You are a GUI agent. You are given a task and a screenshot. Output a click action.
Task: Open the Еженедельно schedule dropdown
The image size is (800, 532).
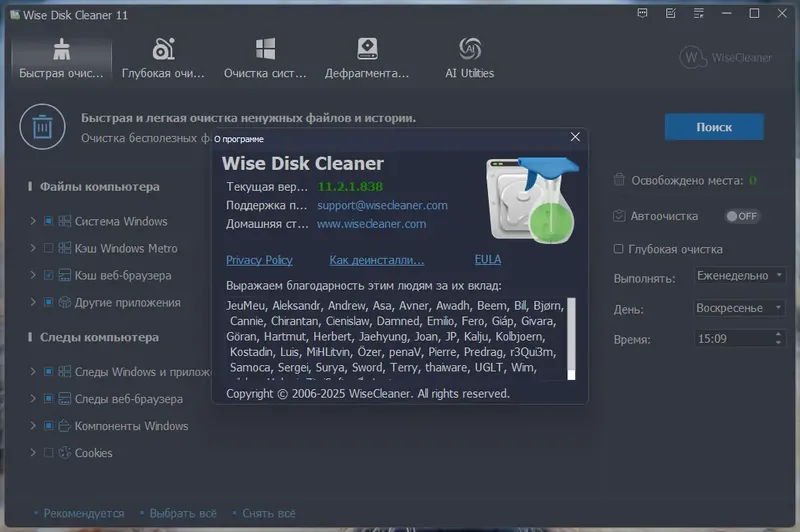(x=740, y=275)
